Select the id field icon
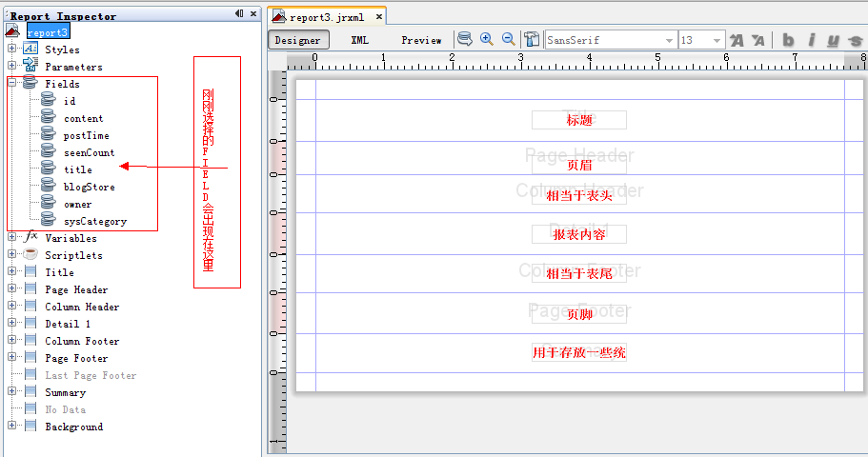 (49, 100)
